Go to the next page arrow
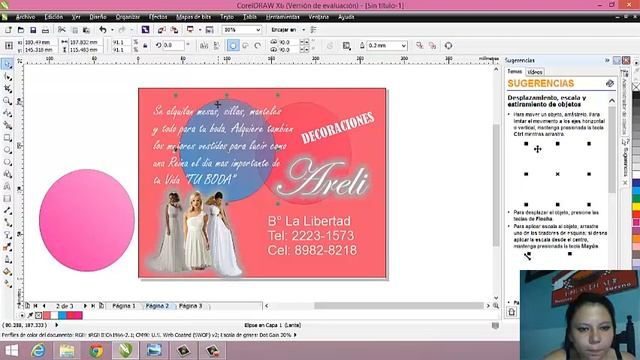This screenshot has height=360, width=640. [85, 306]
